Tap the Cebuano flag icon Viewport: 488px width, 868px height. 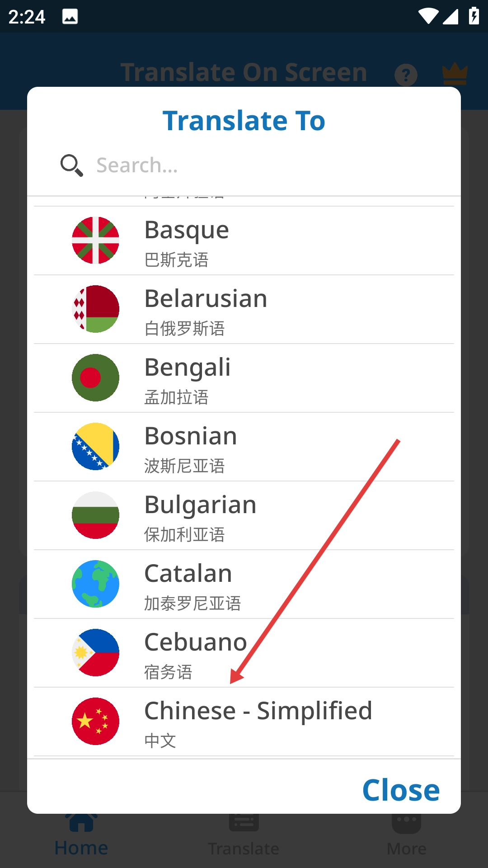95,652
